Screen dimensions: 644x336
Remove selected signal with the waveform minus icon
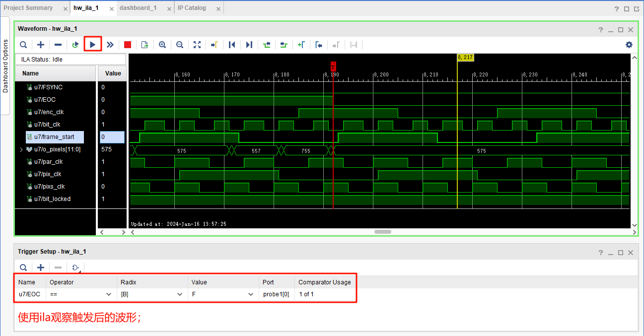pos(58,45)
